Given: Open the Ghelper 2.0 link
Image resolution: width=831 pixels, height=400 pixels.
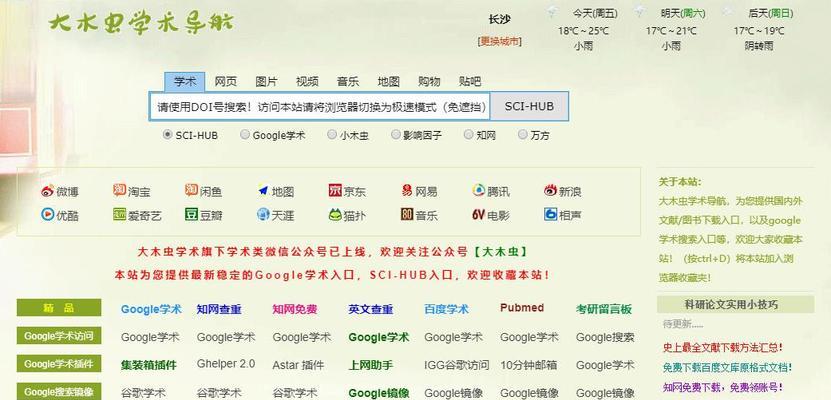Looking at the screenshot, I should click(x=226, y=364).
